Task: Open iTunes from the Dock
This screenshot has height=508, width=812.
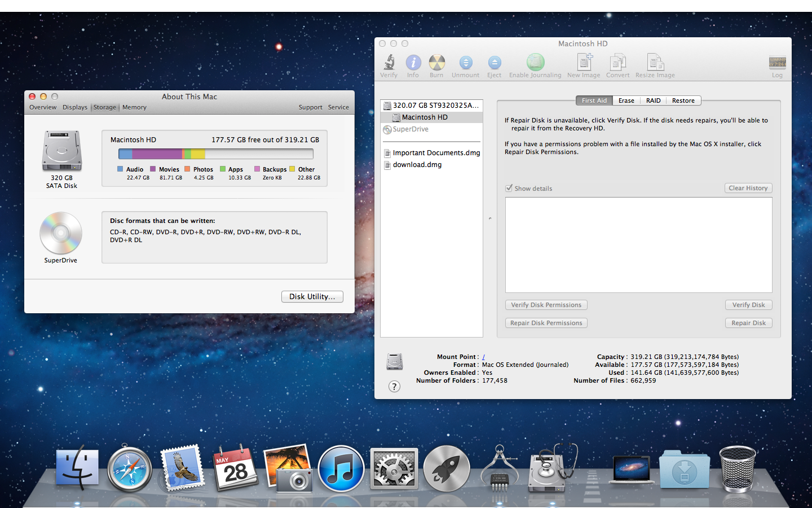Action: [341, 469]
